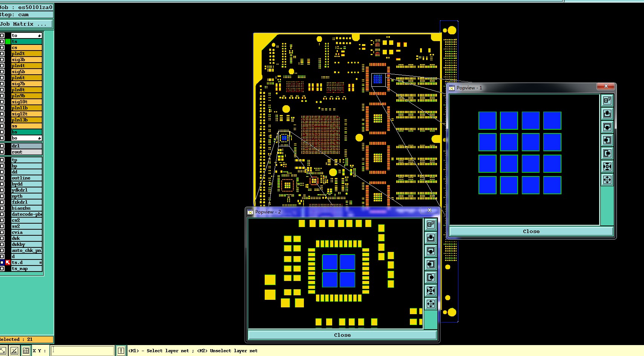Toggle the checkbox for the drl layer
644x356 pixels.
(x=2, y=146)
